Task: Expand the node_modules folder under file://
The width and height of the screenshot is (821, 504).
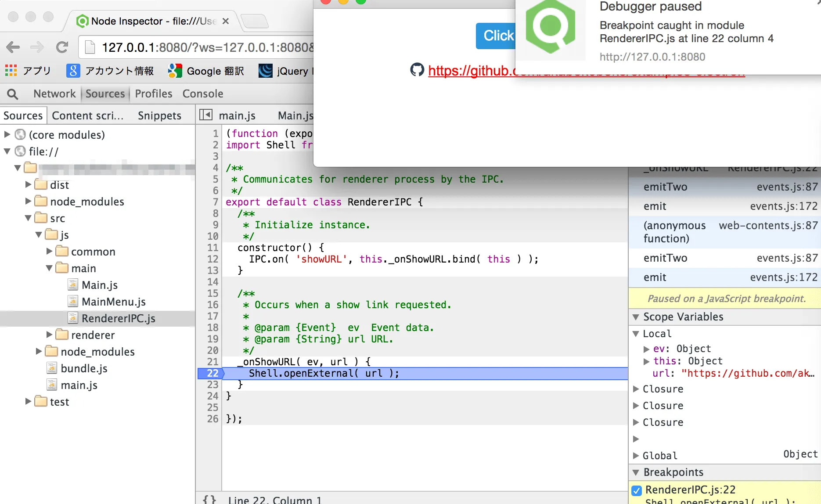Action: pyautogui.click(x=28, y=202)
